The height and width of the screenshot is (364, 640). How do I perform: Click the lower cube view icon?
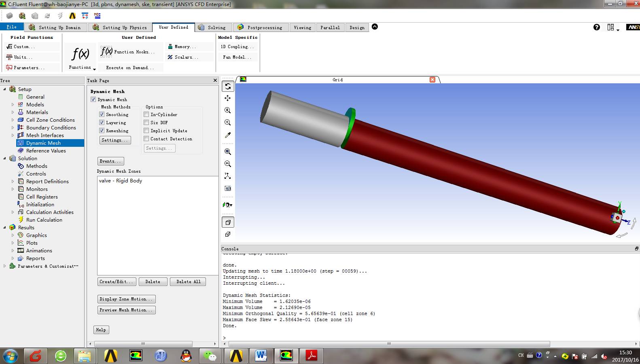(x=228, y=234)
